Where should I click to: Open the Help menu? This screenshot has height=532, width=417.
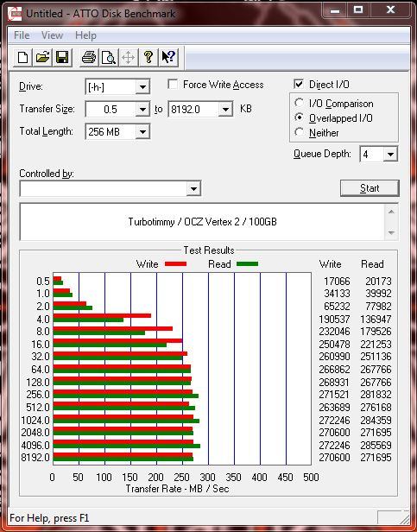pyautogui.click(x=85, y=35)
